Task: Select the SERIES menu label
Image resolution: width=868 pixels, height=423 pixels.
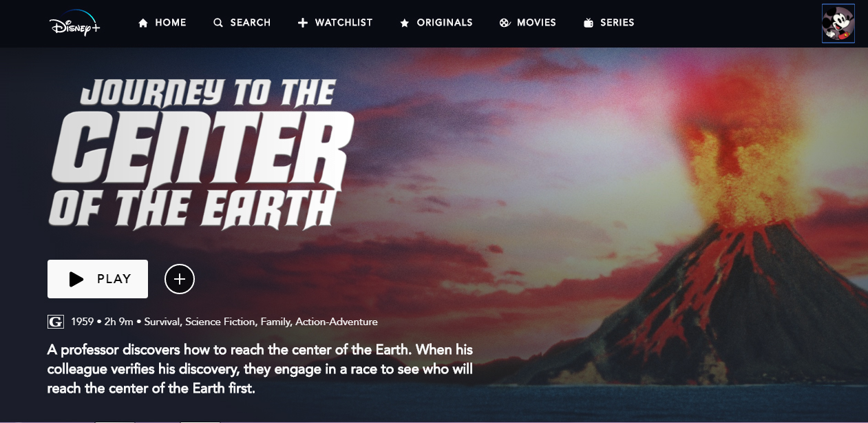Action: pos(617,23)
